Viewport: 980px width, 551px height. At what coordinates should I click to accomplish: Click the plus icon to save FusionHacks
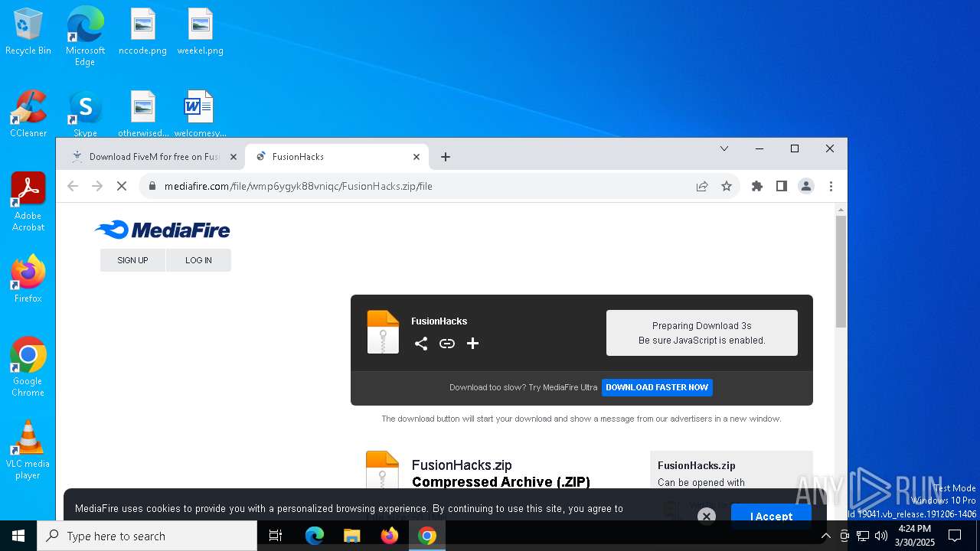[472, 344]
